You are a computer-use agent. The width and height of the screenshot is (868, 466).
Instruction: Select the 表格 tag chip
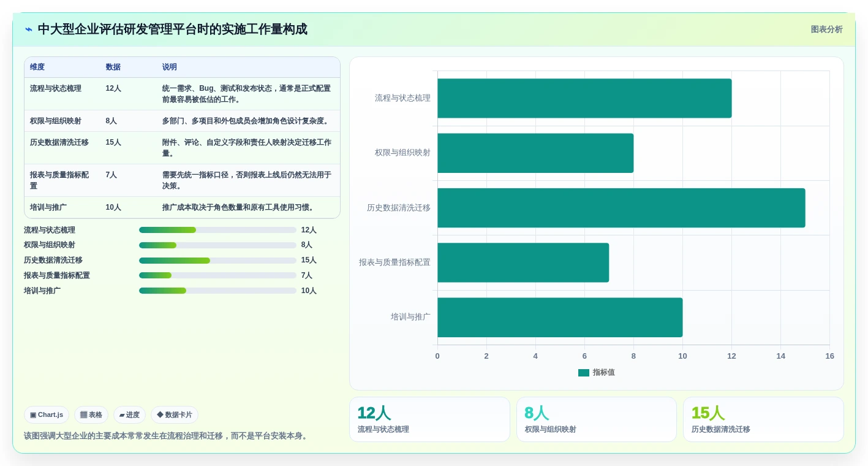pos(91,415)
